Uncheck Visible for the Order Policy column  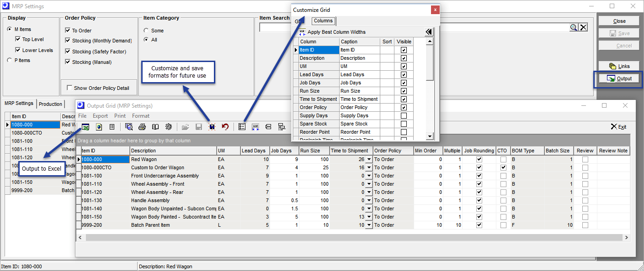[x=403, y=107]
